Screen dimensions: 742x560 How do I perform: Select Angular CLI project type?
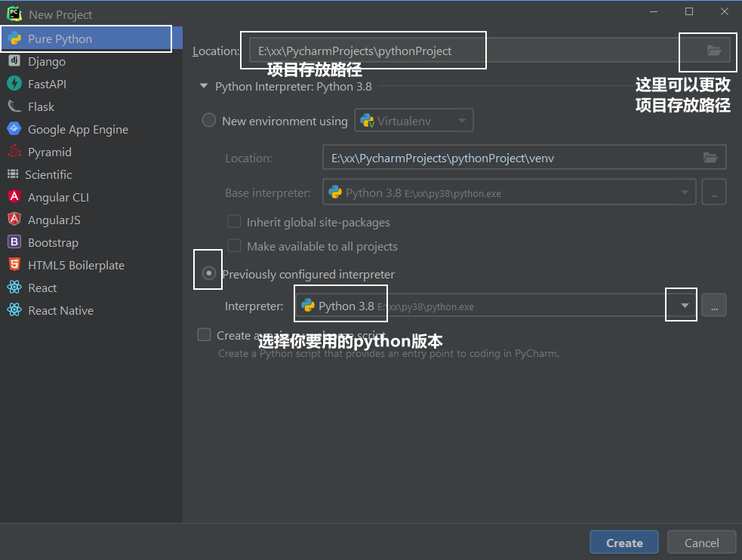[x=91, y=197]
